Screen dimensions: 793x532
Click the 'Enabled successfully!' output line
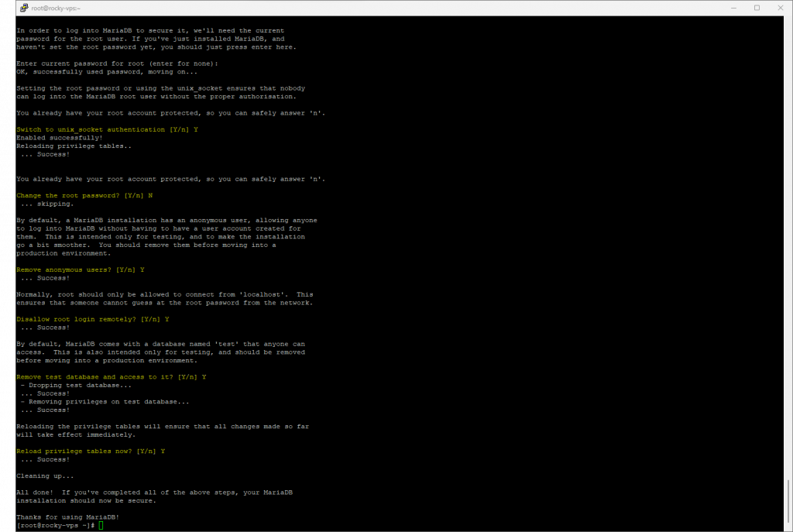(60, 138)
